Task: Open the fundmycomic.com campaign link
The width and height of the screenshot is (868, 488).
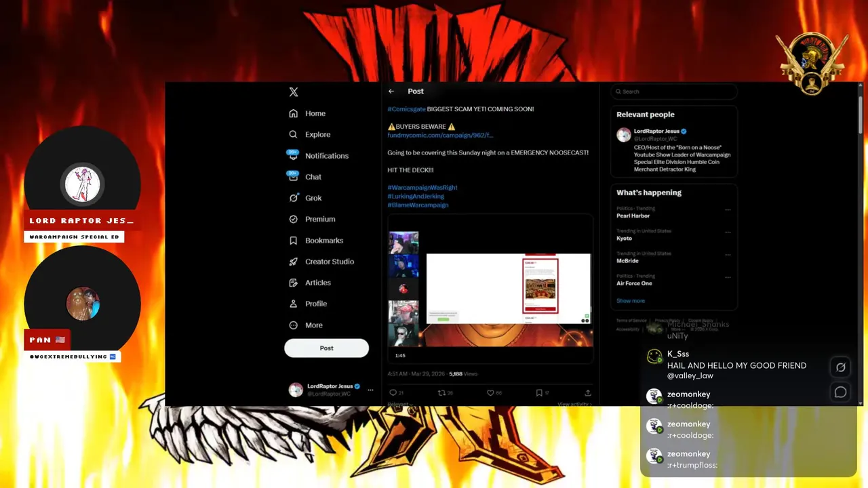Action: [440, 135]
